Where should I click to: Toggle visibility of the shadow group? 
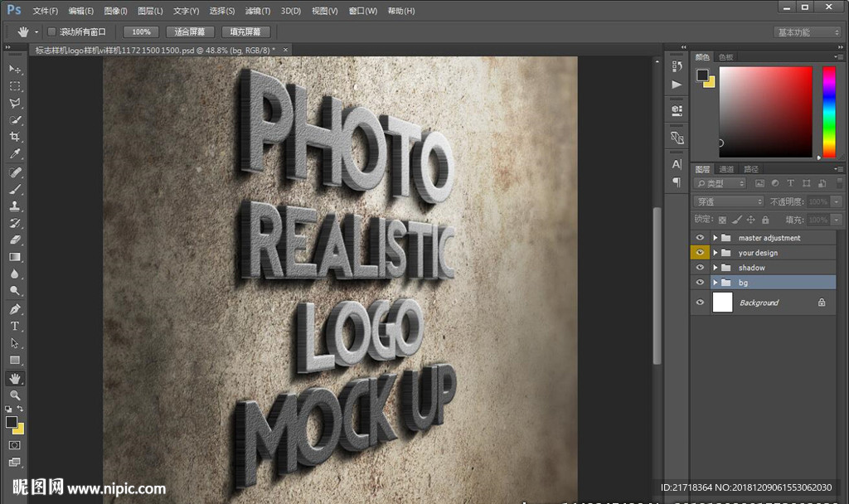(701, 268)
